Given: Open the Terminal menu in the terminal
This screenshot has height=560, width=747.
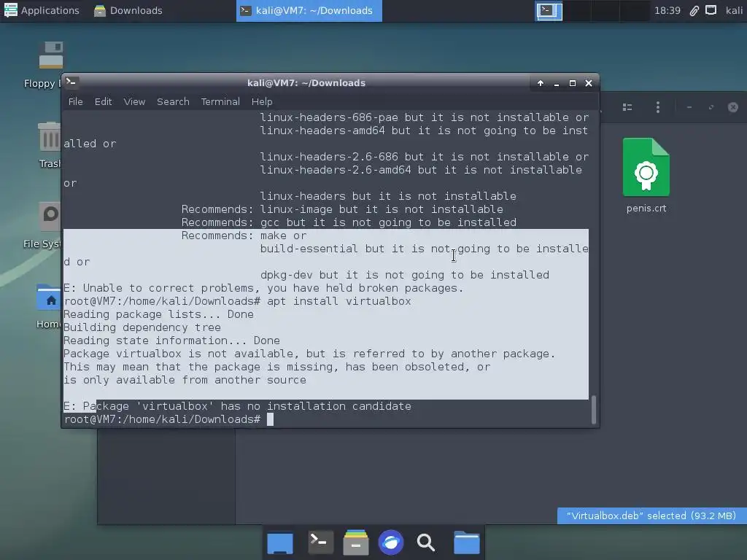Looking at the screenshot, I should tap(220, 101).
